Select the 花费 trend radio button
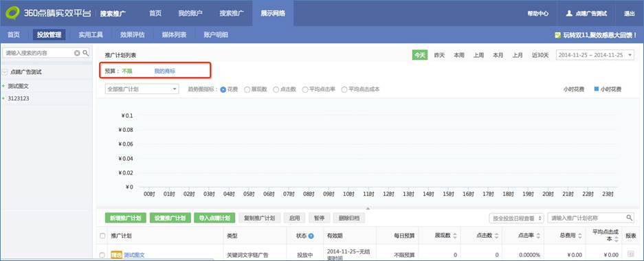The height and width of the screenshot is (261, 644). [223, 89]
